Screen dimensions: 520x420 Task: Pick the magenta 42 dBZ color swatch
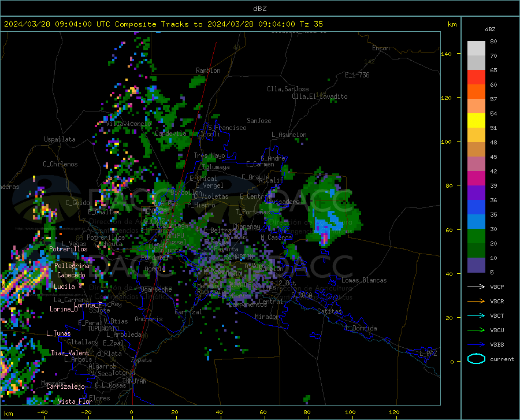476,179
